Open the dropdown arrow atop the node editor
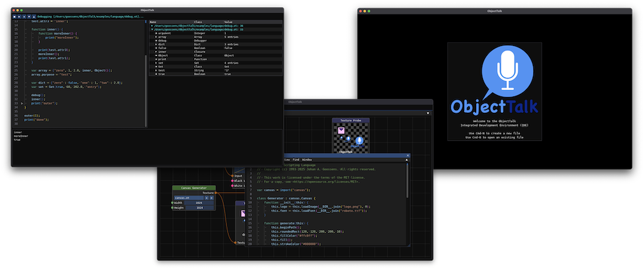The width and height of the screenshot is (644, 269). point(428,113)
